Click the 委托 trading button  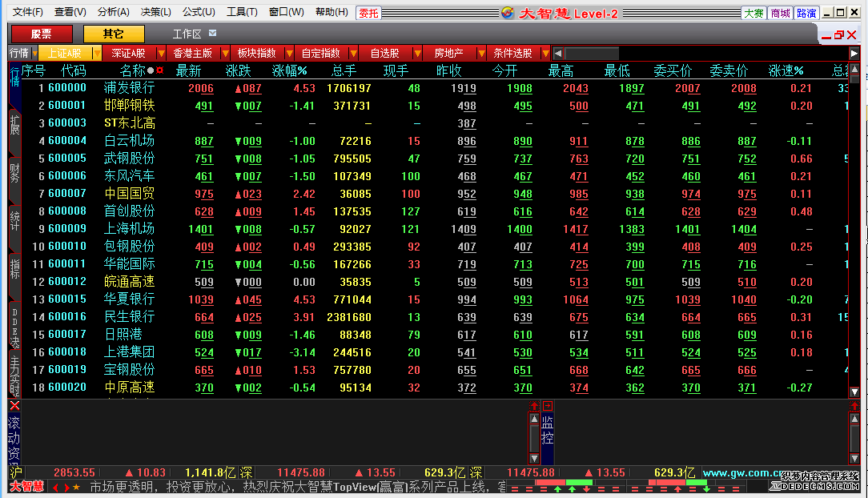368,13
